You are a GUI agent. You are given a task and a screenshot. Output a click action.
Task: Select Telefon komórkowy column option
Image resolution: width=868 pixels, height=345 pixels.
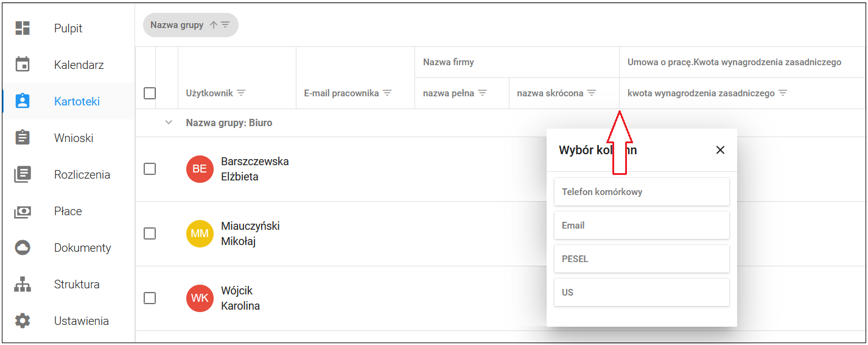(x=642, y=191)
